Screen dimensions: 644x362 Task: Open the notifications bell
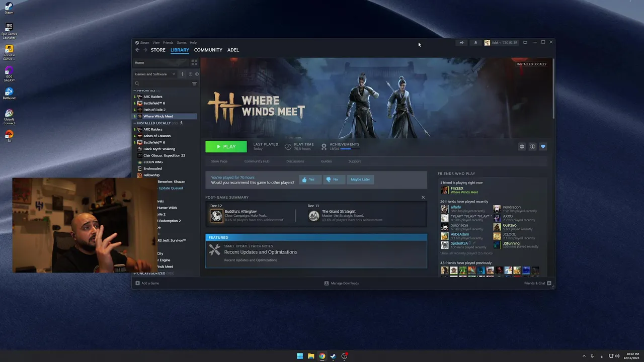(475, 43)
